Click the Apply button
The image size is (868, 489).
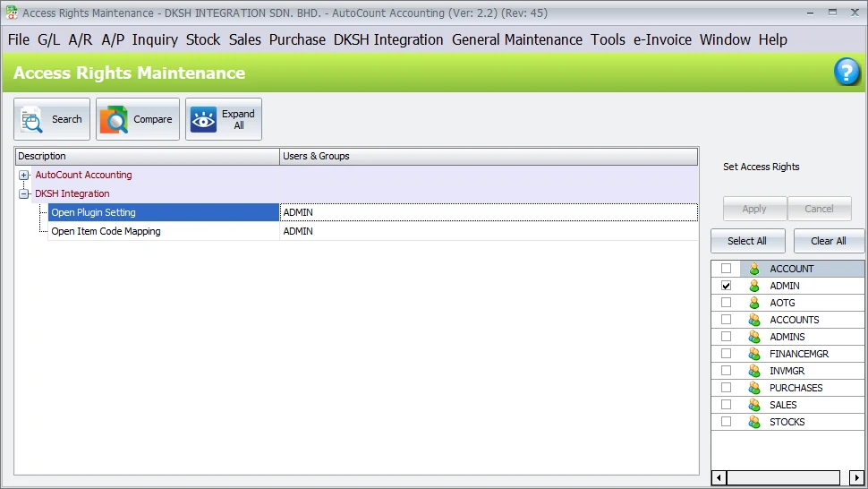pos(754,209)
